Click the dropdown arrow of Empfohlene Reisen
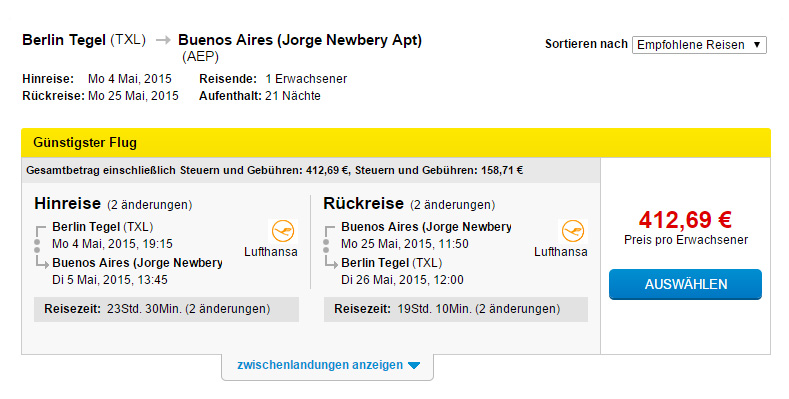This screenshot has width=789, height=399. (x=757, y=45)
